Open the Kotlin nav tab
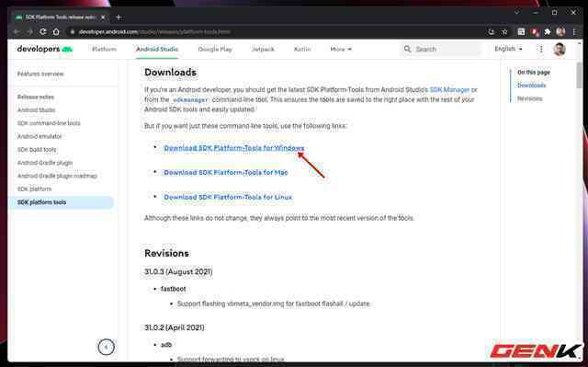 (302, 49)
